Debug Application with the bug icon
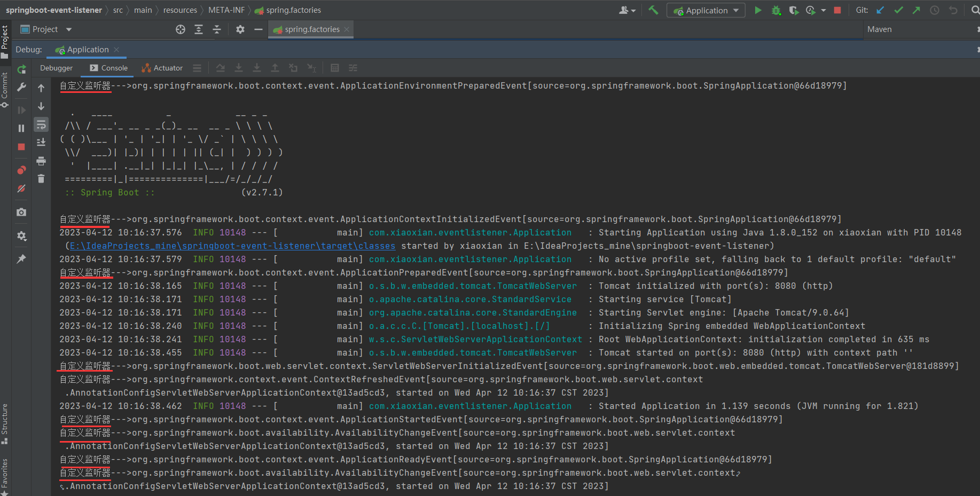The height and width of the screenshot is (496, 980). tap(776, 10)
